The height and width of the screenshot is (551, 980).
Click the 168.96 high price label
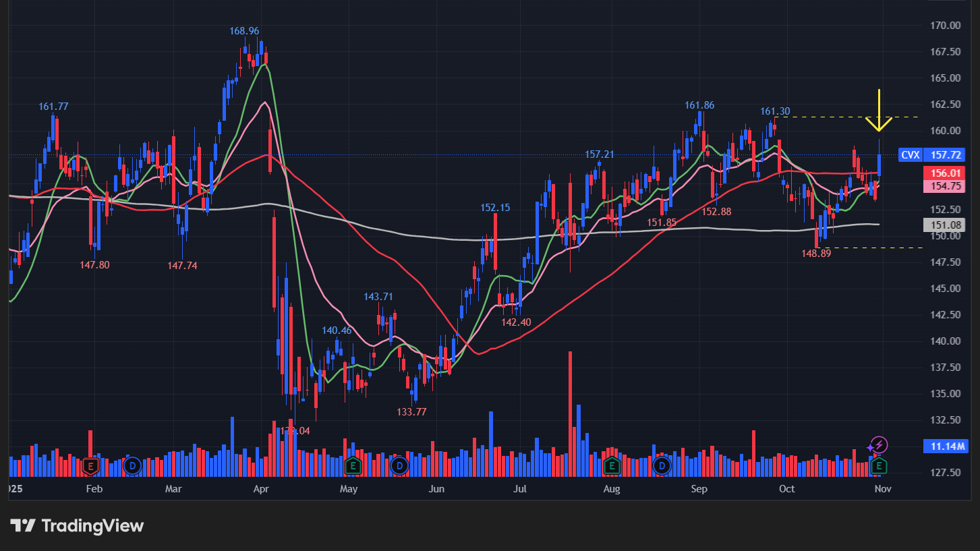click(x=244, y=31)
